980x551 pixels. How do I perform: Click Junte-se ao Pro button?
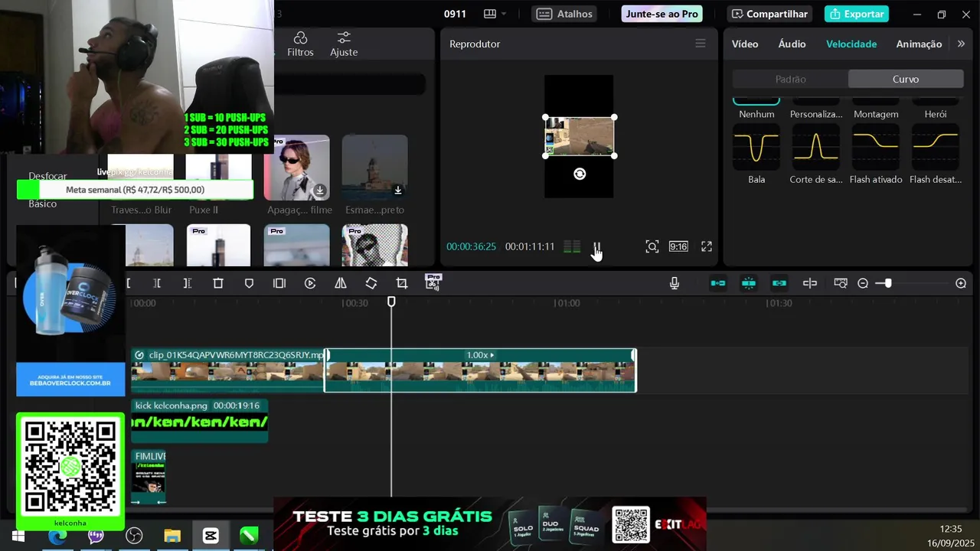tap(661, 14)
